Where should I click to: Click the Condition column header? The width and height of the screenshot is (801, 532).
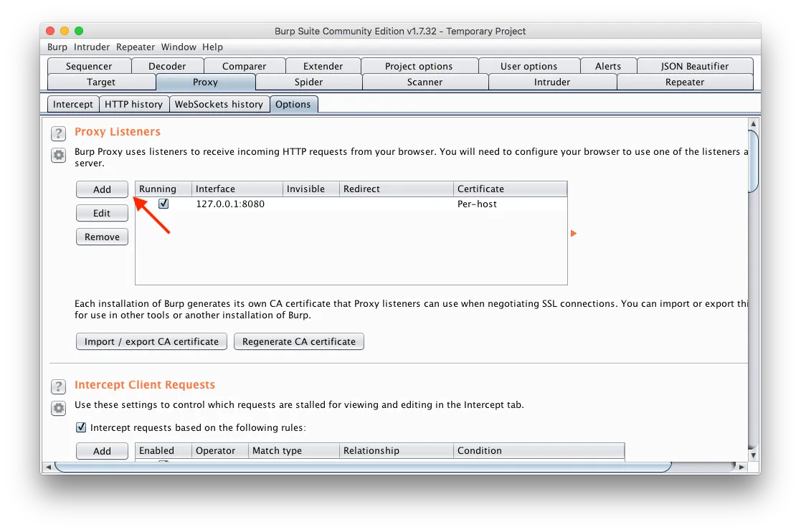pyautogui.click(x=539, y=451)
